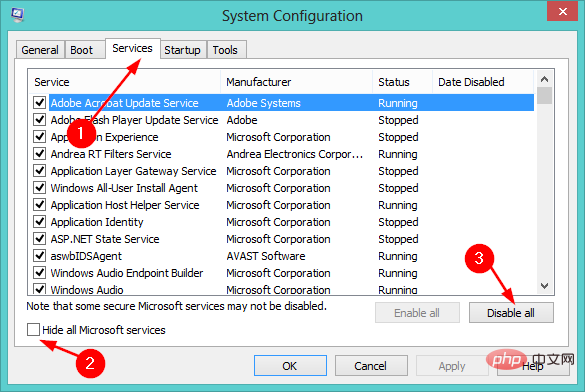The image size is (585, 392).
Task: Select Windows All-User Install Agent row
Action: 281,188
